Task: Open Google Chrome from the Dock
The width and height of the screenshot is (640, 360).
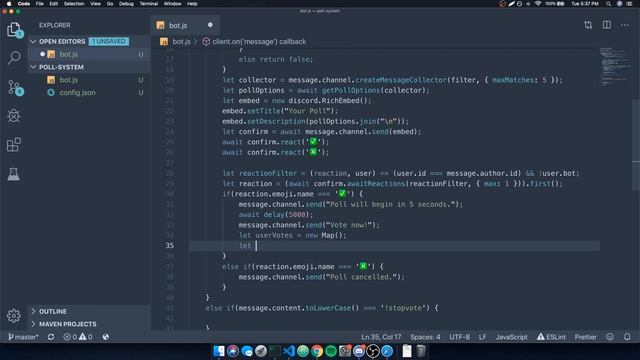Action: point(317,351)
